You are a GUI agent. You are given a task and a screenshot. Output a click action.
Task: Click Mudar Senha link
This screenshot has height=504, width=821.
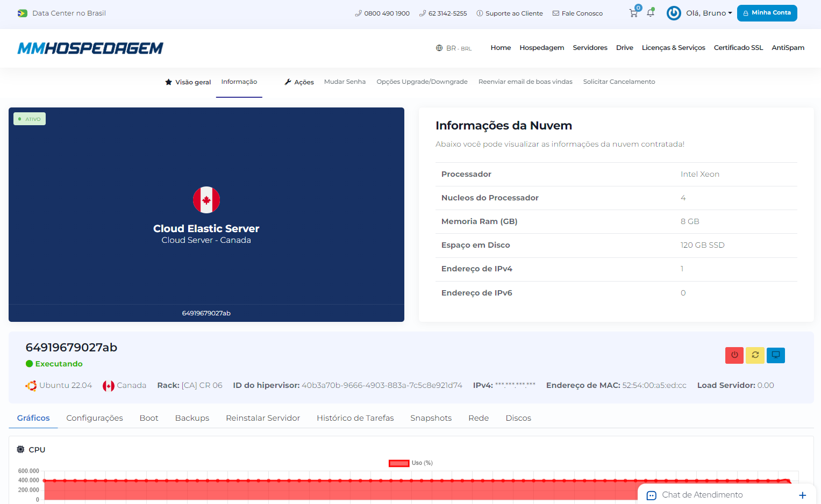point(345,82)
